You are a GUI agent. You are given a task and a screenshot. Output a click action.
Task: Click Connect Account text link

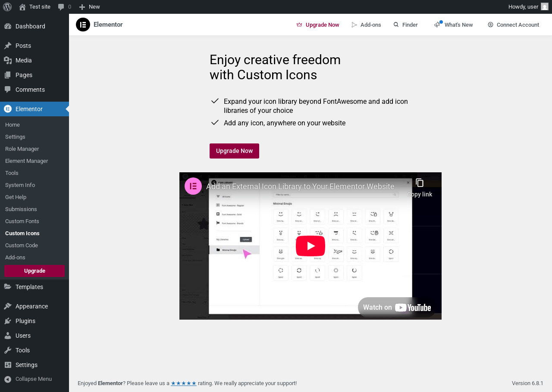click(518, 25)
